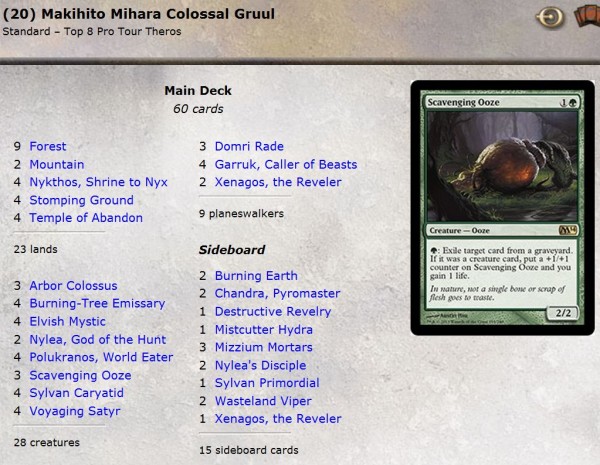Open Polukranos, World Eater link
The image size is (600, 465).
[x=101, y=357]
